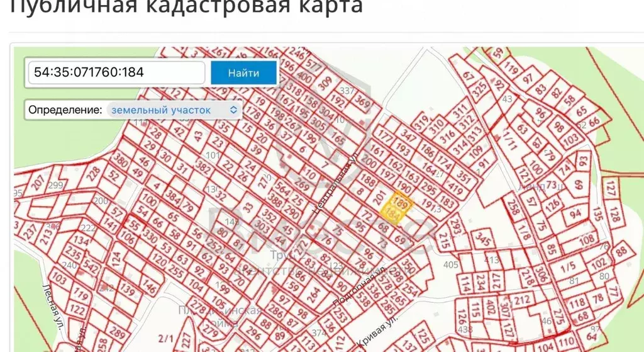
Task: Click parcel number 94
Action: click(575, 214)
